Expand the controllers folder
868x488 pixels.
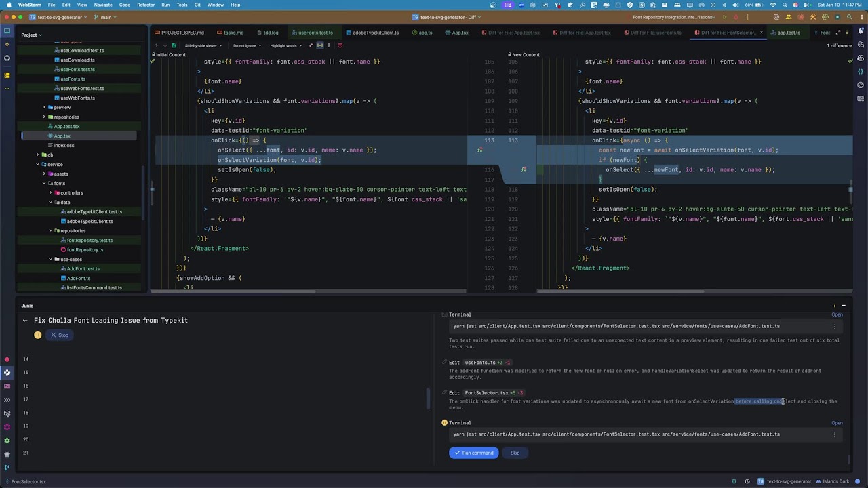point(50,192)
